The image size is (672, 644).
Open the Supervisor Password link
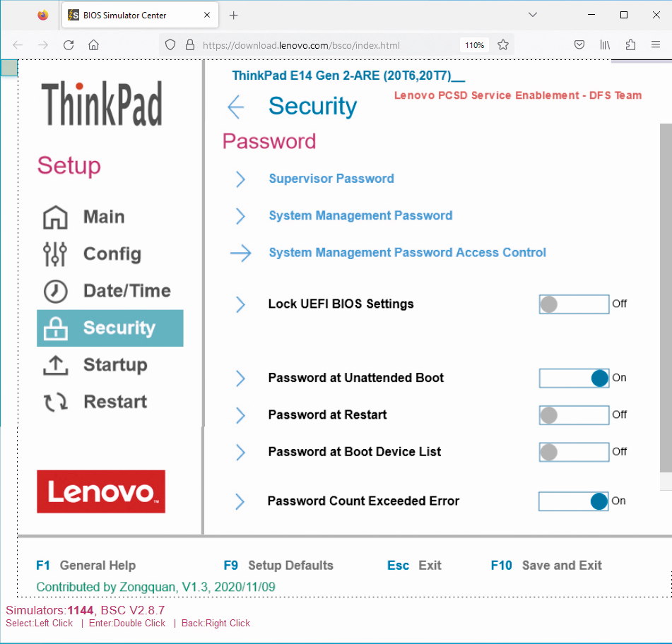tap(331, 179)
